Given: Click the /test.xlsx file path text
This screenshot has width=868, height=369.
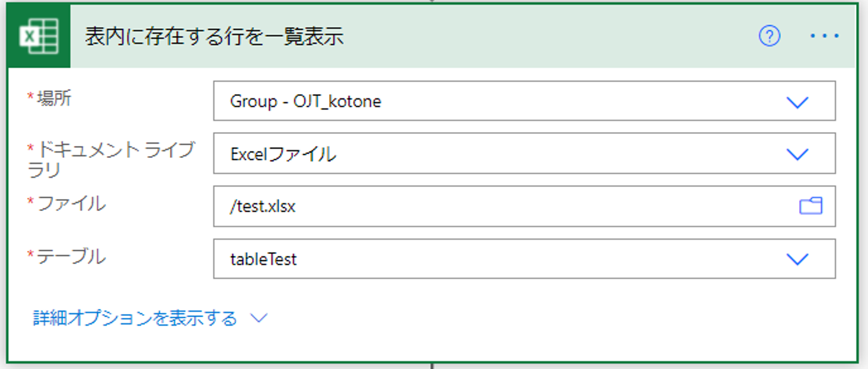Looking at the screenshot, I should click(x=263, y=207).
